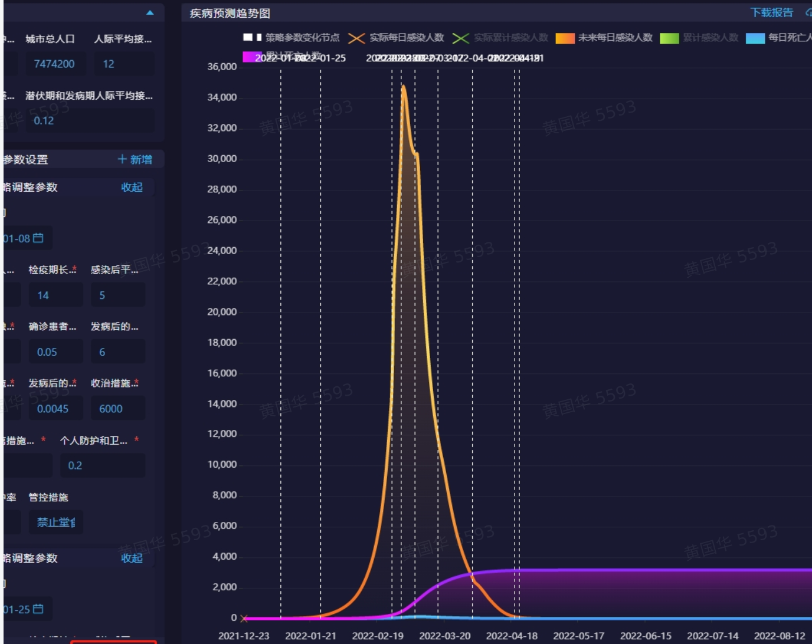This screenshot has height=644, width=812.
Task: Edit 感染后平 field showing 5
Action: [118, 295]
